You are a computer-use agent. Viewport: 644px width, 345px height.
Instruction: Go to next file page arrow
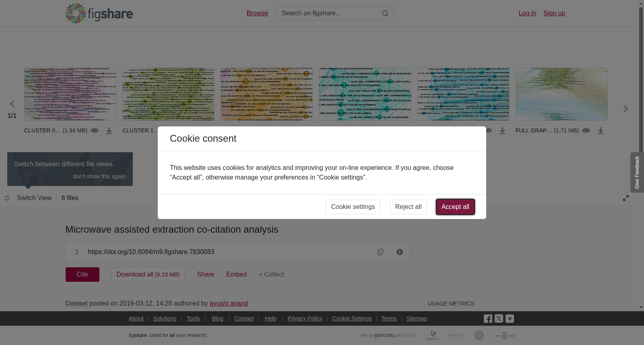(x=625, y=109)
